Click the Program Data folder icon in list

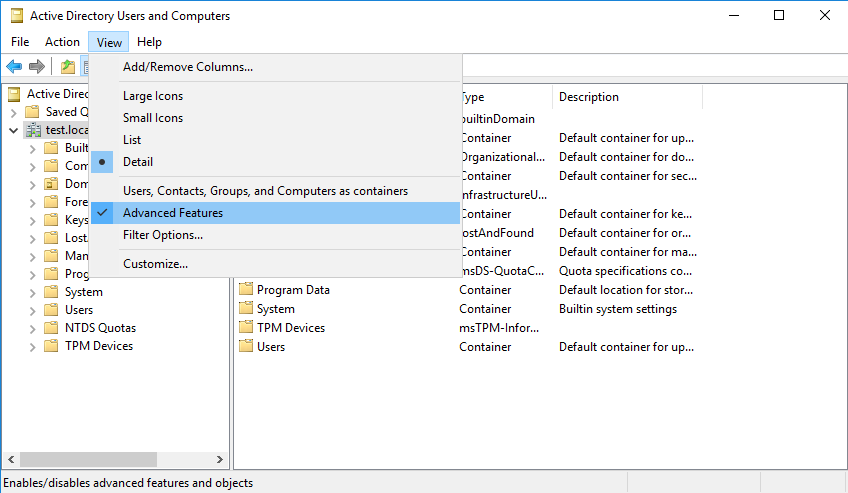[x=246, y=290]
